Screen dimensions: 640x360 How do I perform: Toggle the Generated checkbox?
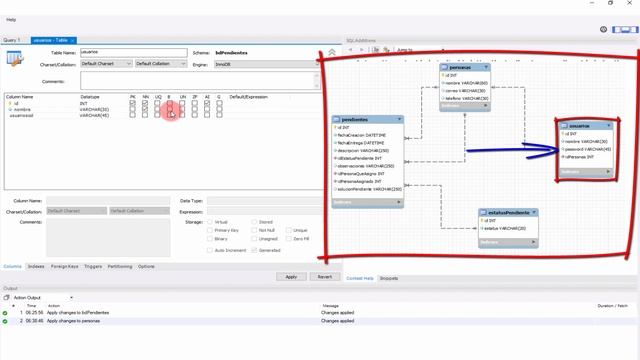pyautogui.click(x=254, y=250)
